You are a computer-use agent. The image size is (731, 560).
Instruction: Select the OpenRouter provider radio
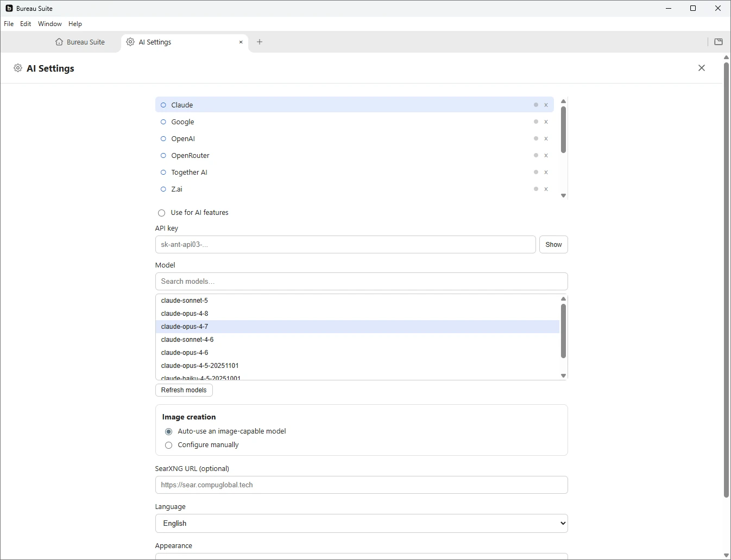163,155
